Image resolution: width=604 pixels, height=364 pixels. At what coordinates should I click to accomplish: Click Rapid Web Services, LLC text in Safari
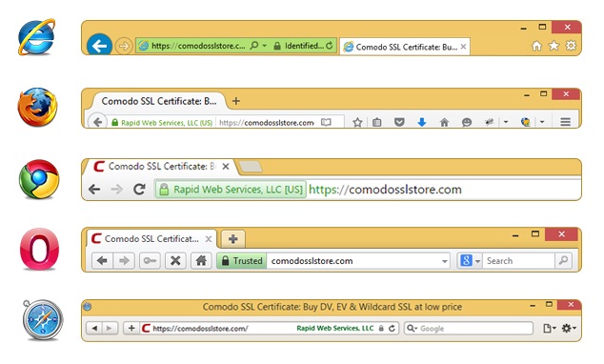click(335, 328)
